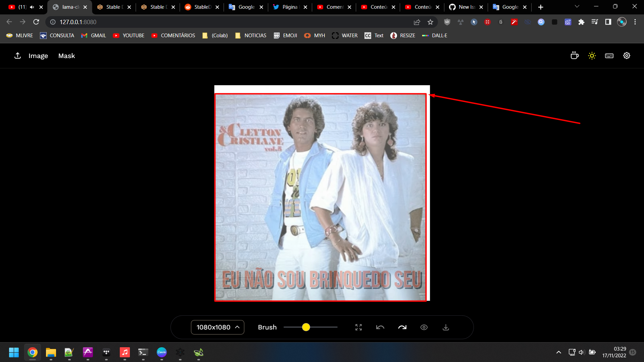Screen dimensions: 644x362
Task: Switch to the Mask tab
Action: 66,56
